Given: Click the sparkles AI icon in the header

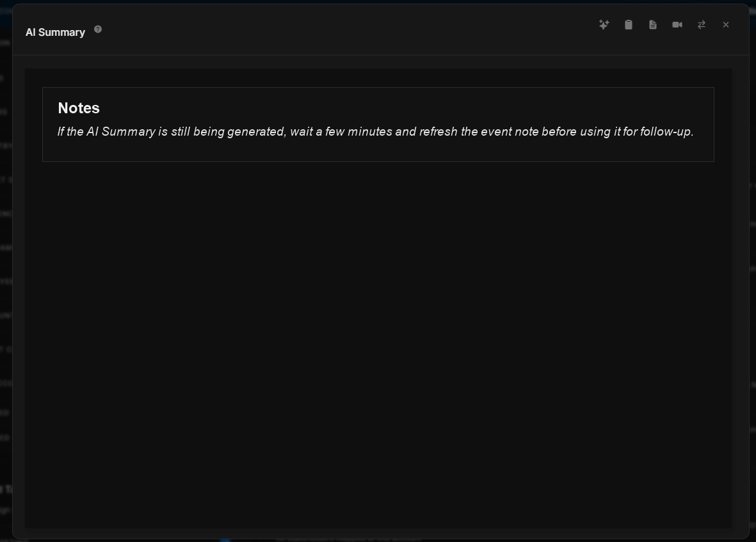Looking at the screenshot, I should coord(604,24).
